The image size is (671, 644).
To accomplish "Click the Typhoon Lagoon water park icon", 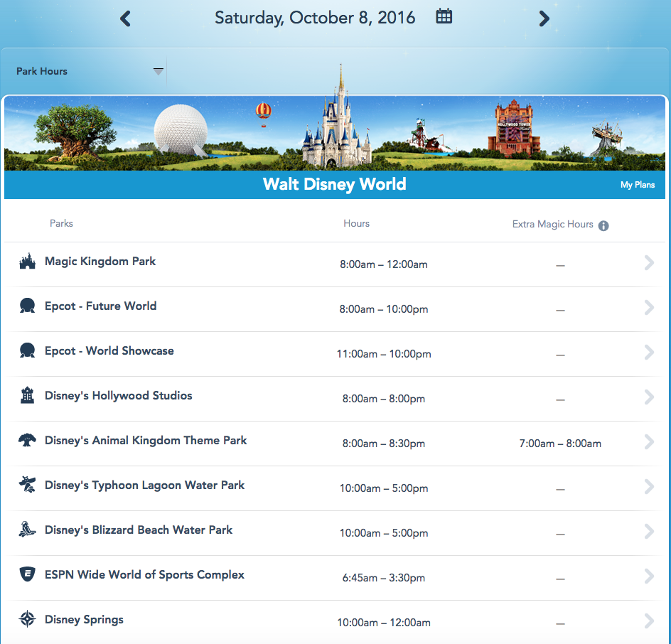I will [27, 485].
